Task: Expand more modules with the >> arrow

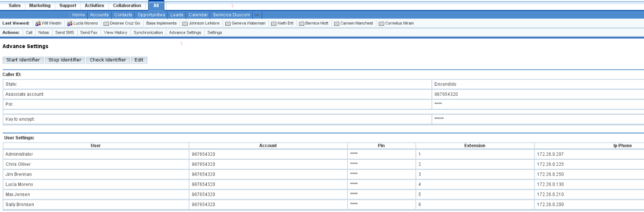Action: (257, 15)
